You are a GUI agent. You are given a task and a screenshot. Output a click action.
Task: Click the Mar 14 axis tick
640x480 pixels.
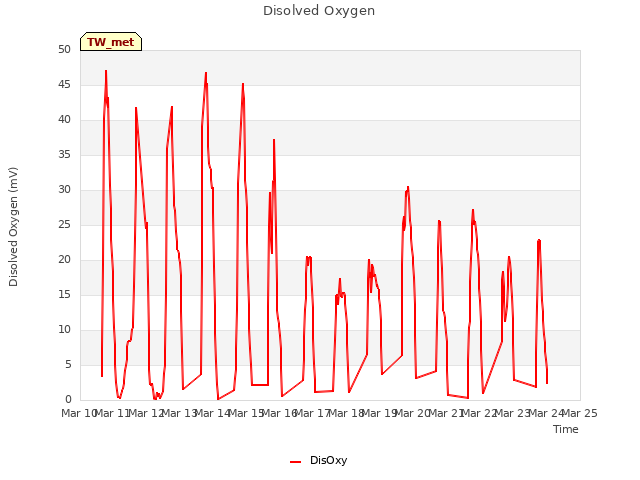[213, 413]
